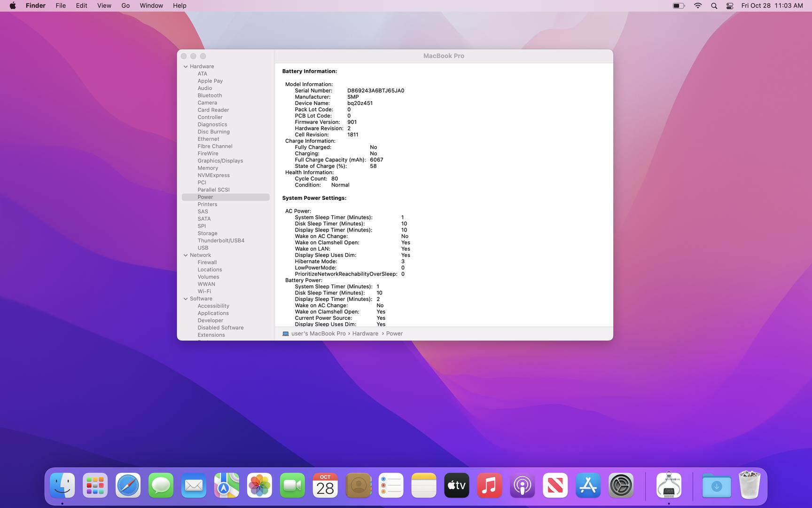
Task: Select Thunderbolt/USB4 in sidebar
Action: click(x=221, y=240)
